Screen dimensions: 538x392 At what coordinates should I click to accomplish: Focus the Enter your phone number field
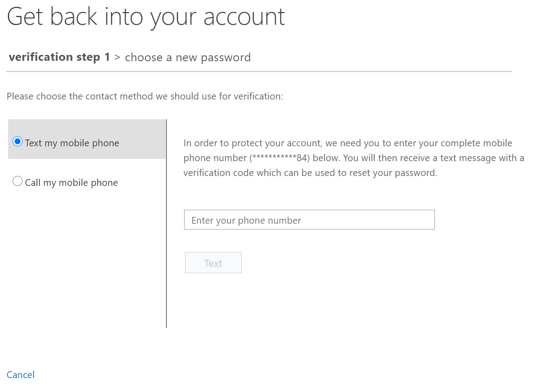309,220
